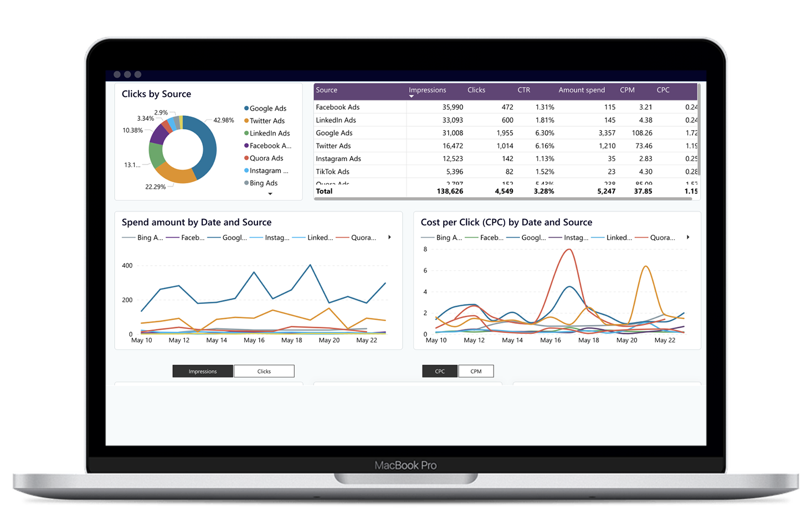Select the Clicks toggle button
Image resolution: width=812 pixels, height=516 pixels.
point(264,371)
